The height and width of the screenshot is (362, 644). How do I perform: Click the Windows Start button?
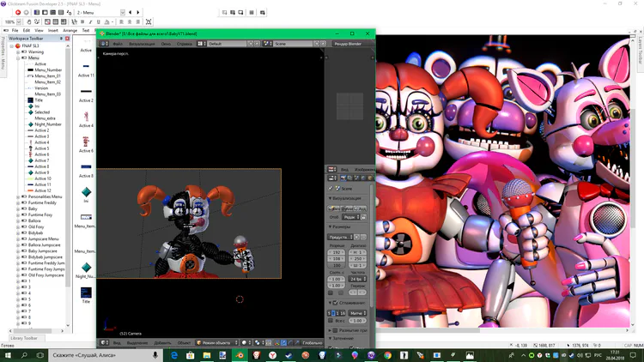tap(8, 355)
